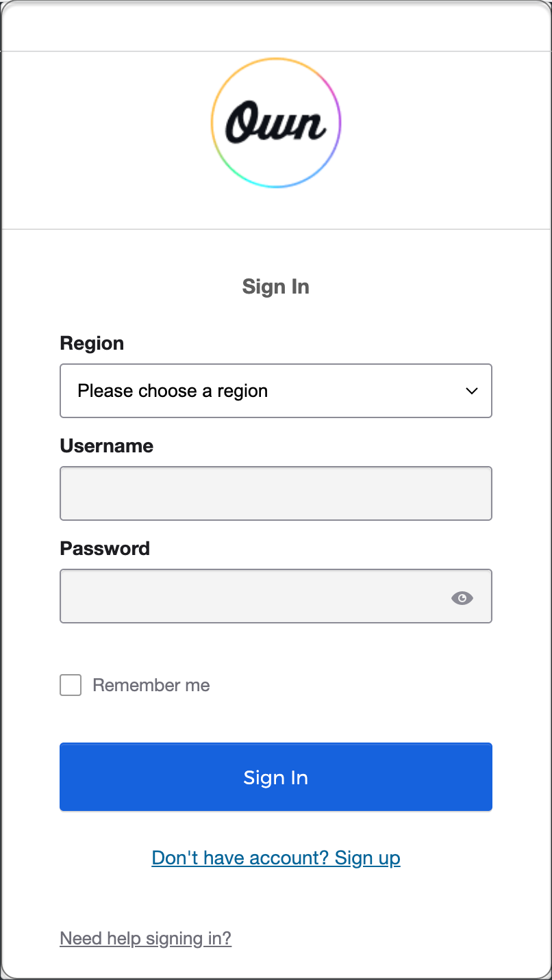Open the 'Please choose a region' selector
552x980 pixels.
[276, 391]
